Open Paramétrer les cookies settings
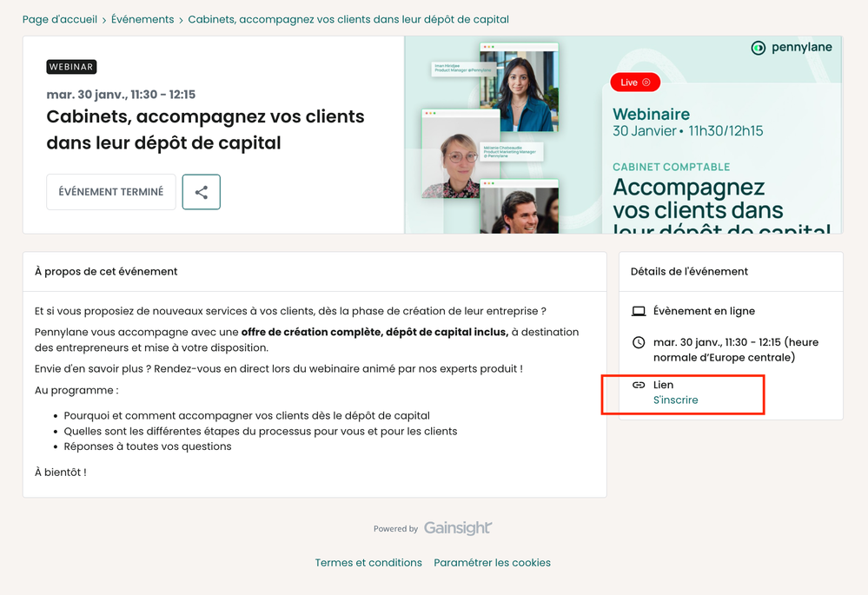 [x=492, y=562]
